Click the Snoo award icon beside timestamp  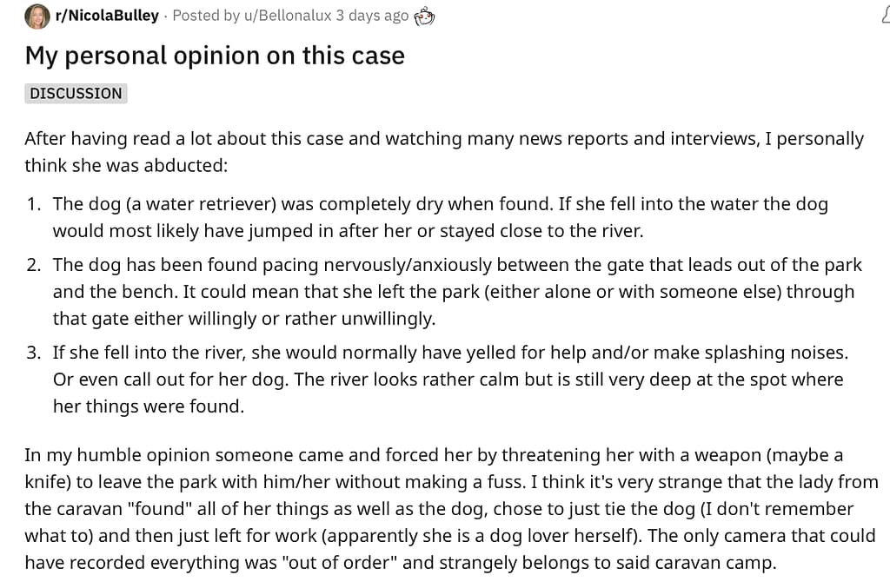(x=424, y=16)
